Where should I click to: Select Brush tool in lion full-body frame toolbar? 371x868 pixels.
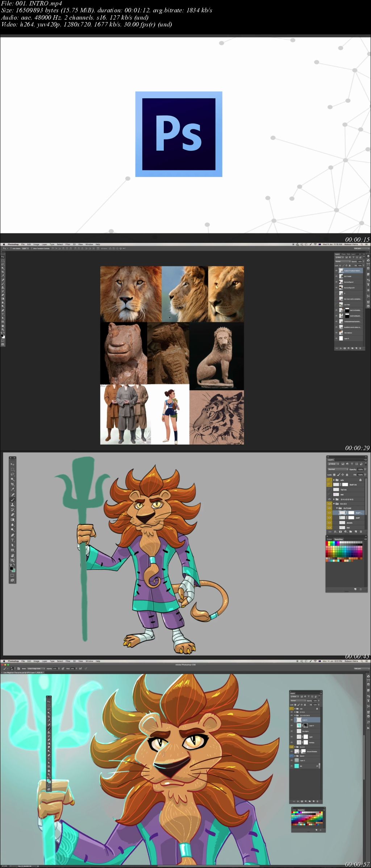point(12,499)
